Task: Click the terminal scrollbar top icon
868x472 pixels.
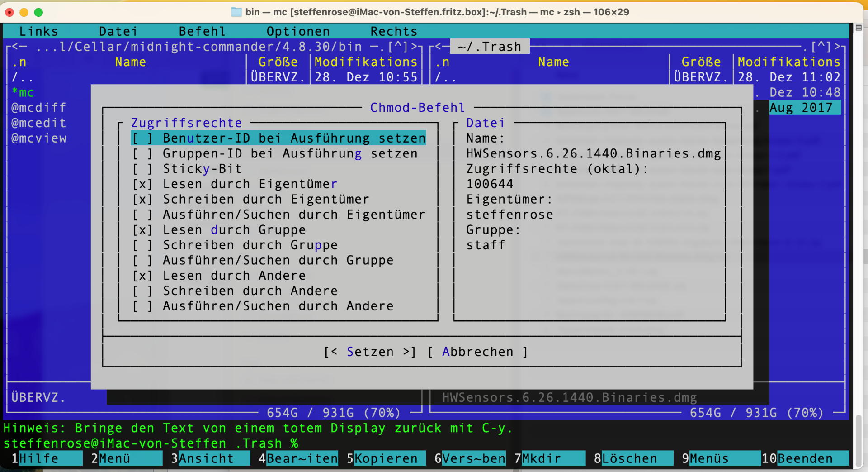Action: [858, 28]
